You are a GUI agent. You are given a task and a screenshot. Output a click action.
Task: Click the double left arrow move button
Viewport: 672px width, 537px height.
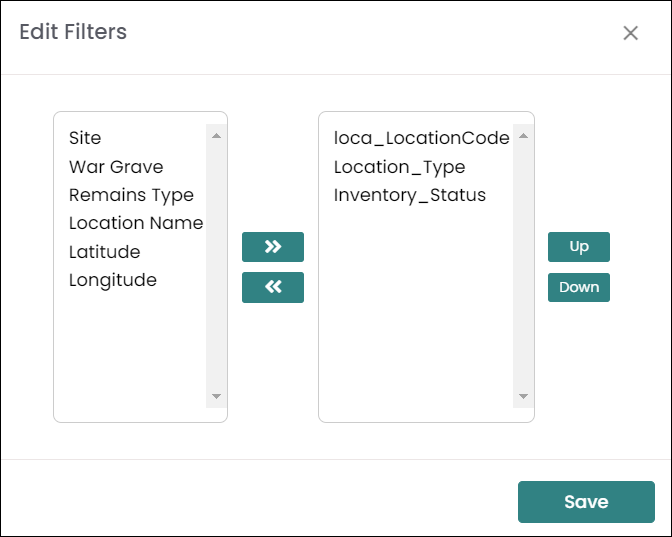click(273, 287)
